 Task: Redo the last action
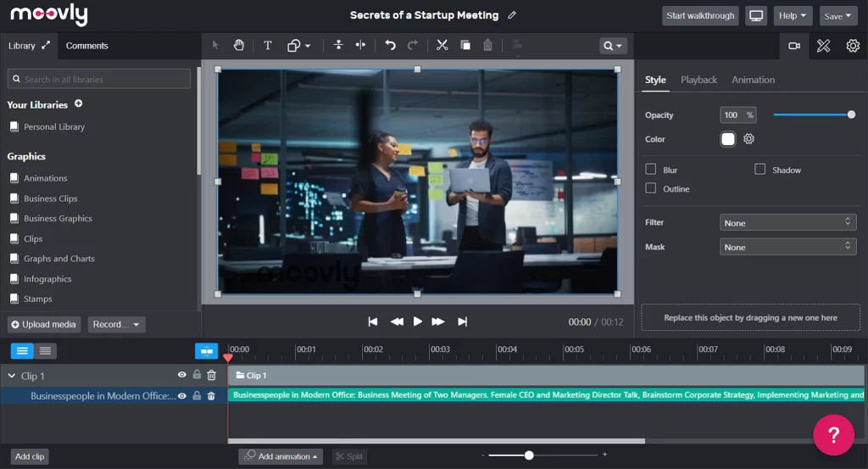[x=413, y=46]
